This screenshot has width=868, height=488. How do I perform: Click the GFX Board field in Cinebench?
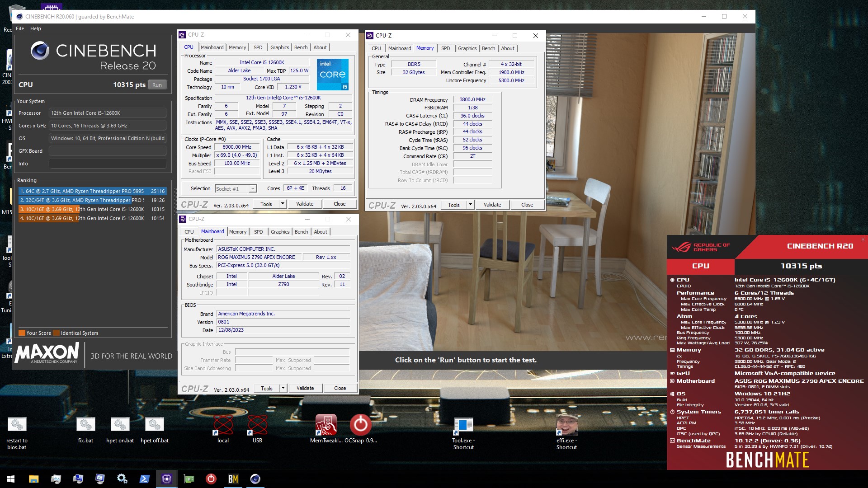tap(108, 151)
